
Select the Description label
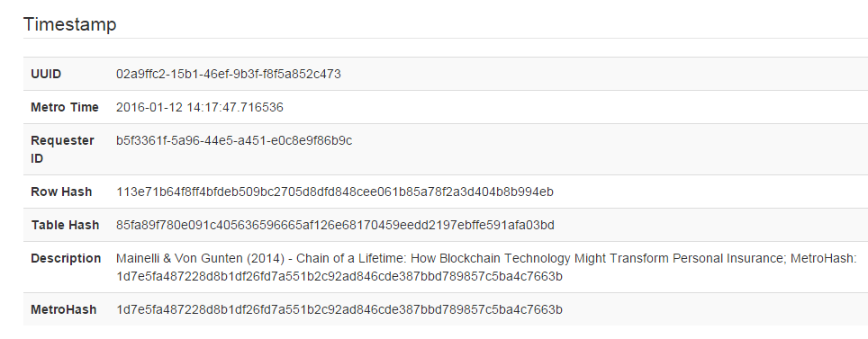click(66, 258)
